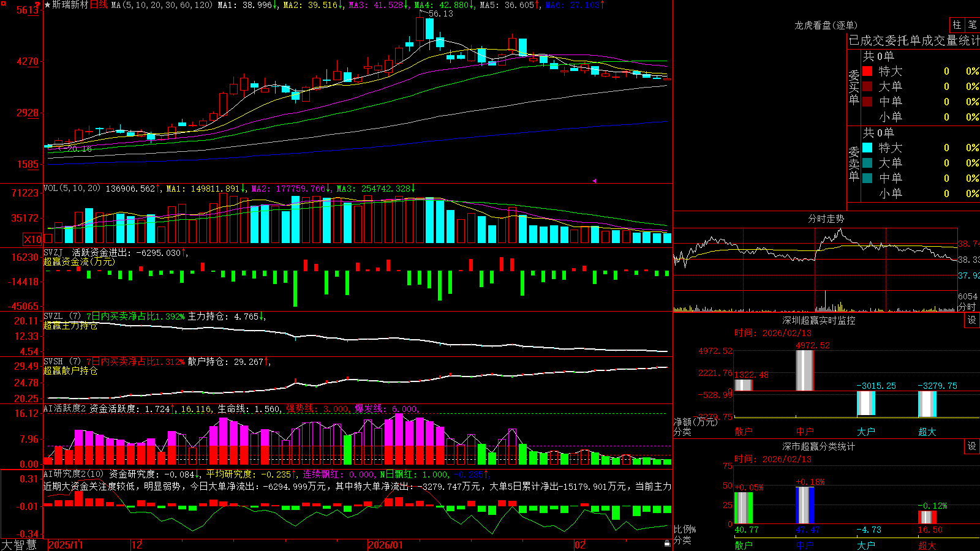Click the 深市超赢分类统计 panel title
Screen dimensions: 980x551
click(819, 446)
